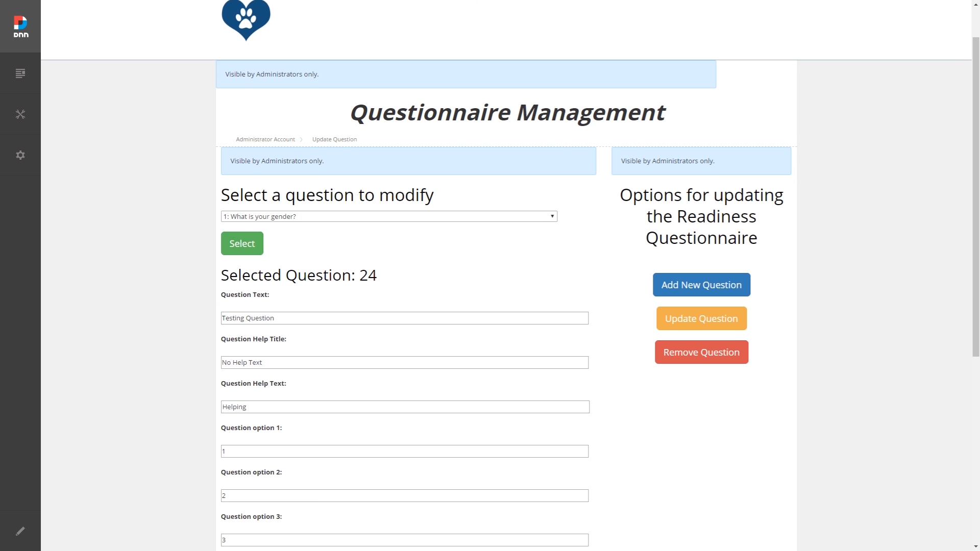Expand the question selection dropdown
Image resolution: width=980 pixels, height=551 pixels.
pyautogui.click(x=389, y=216)
